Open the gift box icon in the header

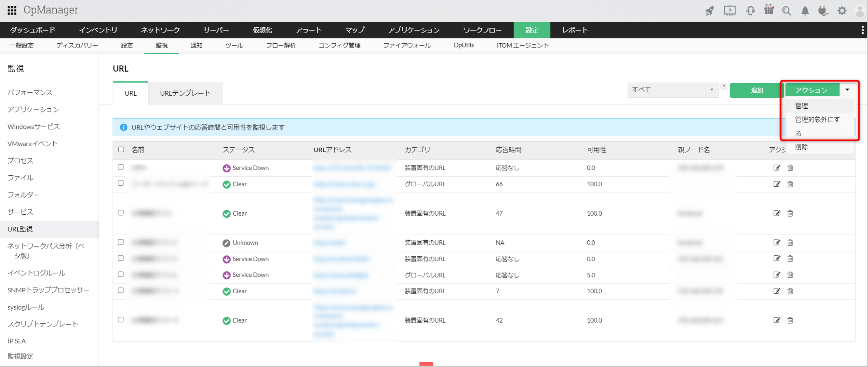point(769,10)
